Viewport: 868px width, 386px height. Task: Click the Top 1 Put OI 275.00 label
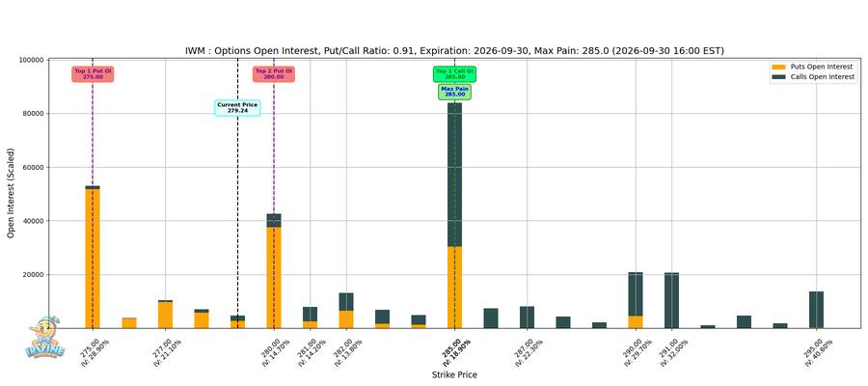coord(93,74)
